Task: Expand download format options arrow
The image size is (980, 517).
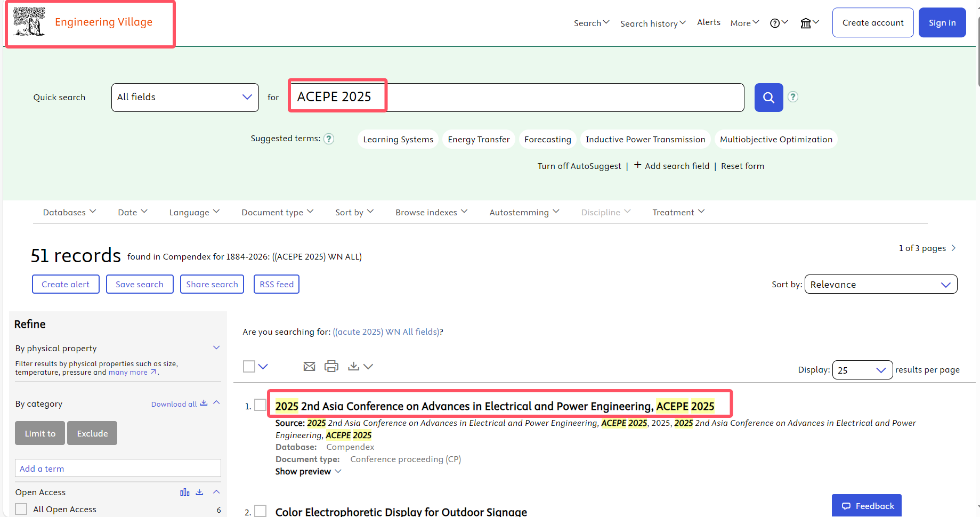Action: pos(368,366)
